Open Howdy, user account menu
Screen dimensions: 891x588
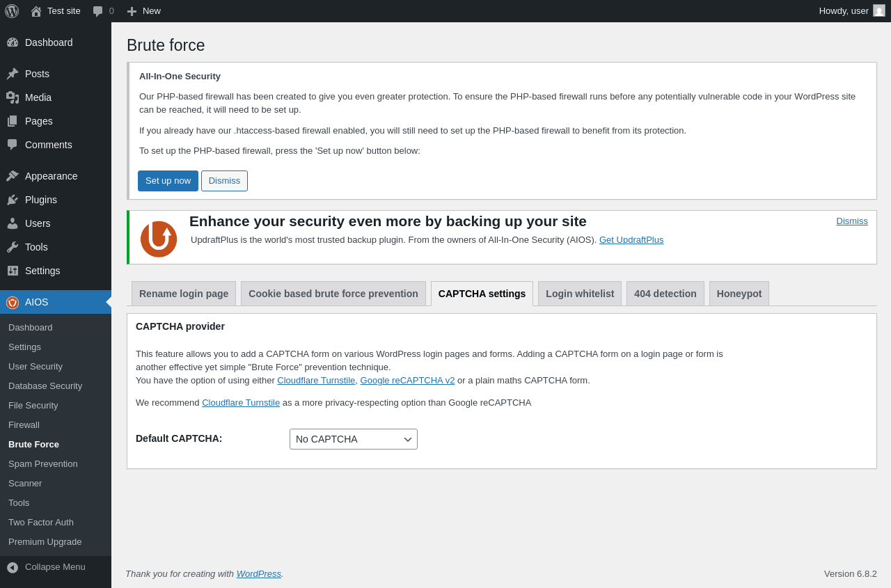coord(852,11)
